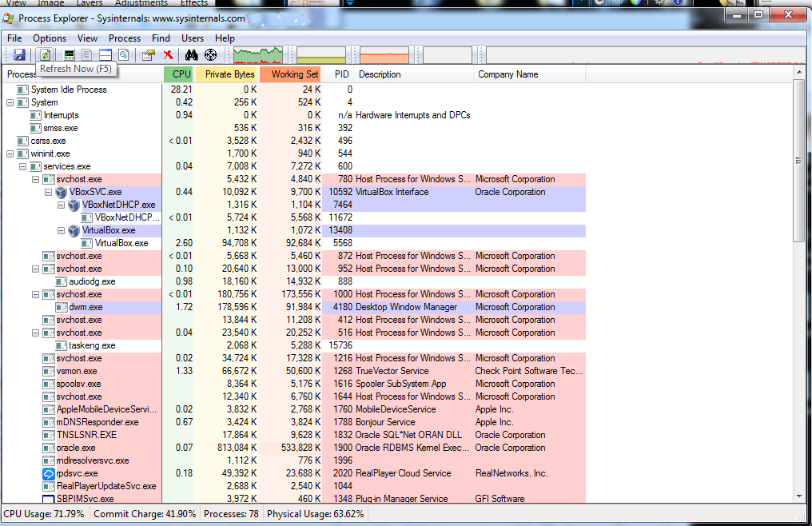Collapse the VBoxNetDHCP.exe parent node
812x526 pixels.
[x=61, y=205]
